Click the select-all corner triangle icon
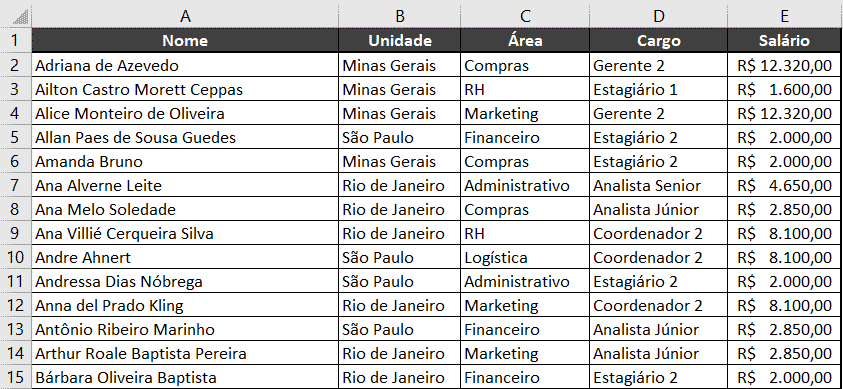The width and height of the screenshot is (843, 389). (20, 18)
